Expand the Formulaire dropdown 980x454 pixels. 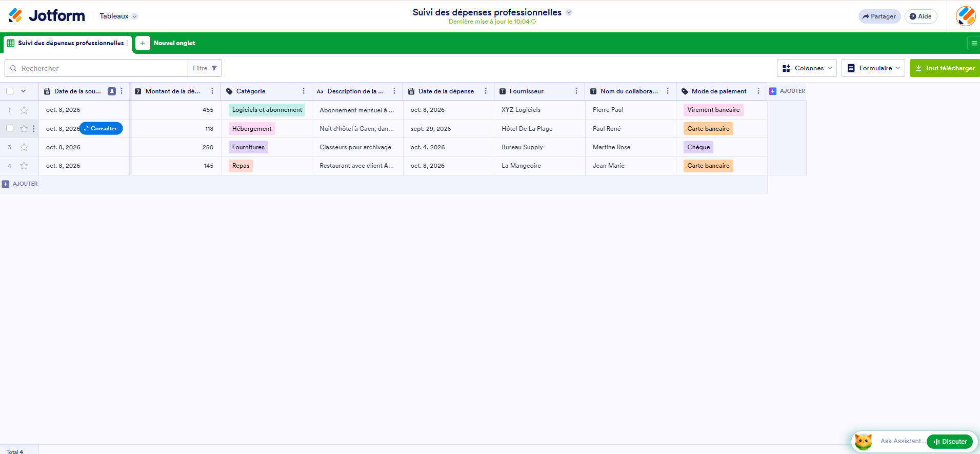873,68
